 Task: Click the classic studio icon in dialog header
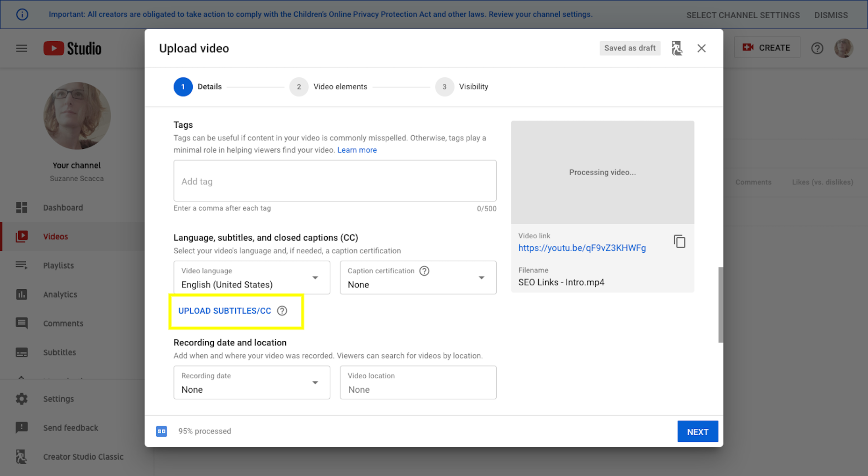677,48
